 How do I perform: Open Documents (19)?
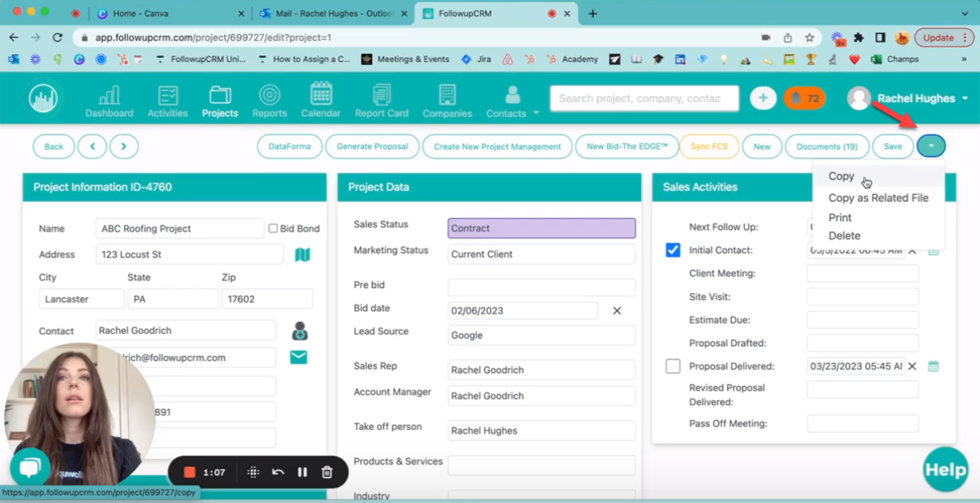coord(827,146)
